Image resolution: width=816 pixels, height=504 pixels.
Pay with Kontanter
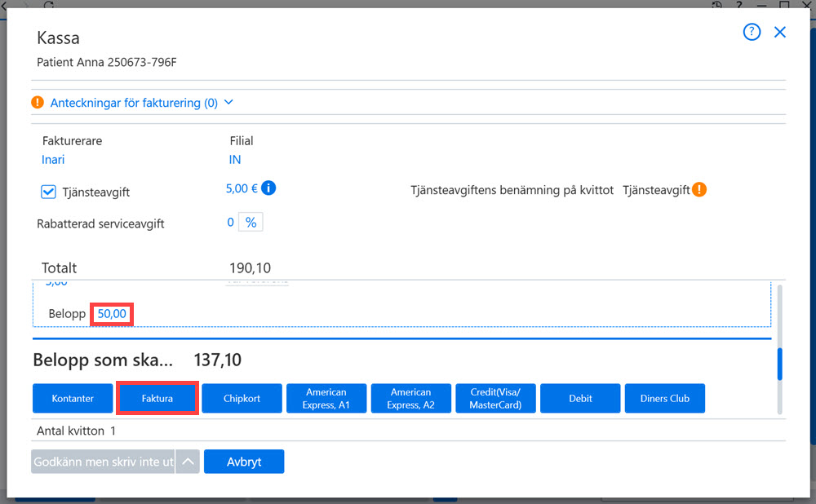[x=73, y=399]
